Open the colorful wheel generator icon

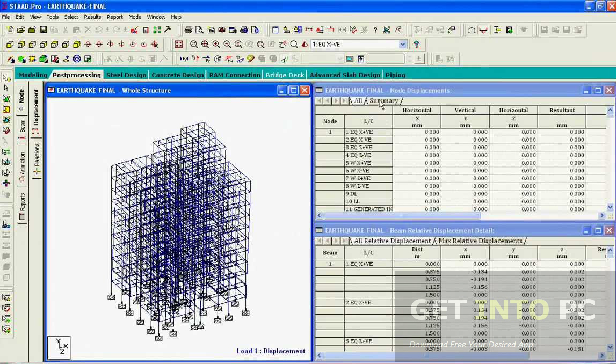[77, 59]
